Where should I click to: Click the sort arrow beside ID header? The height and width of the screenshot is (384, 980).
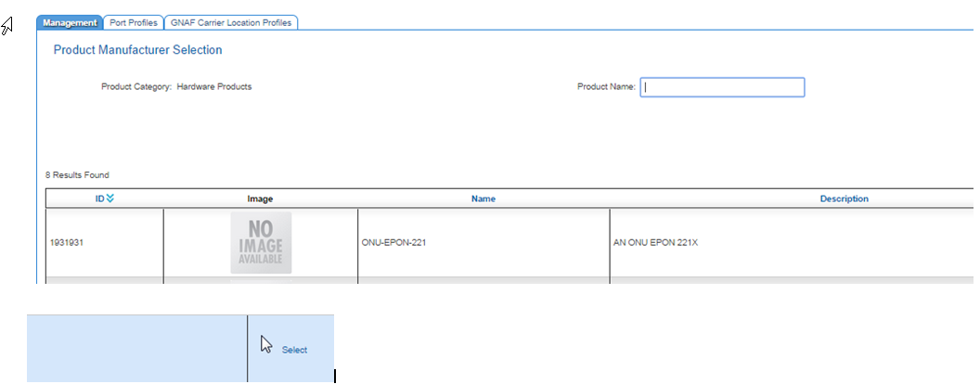(110, 198)
